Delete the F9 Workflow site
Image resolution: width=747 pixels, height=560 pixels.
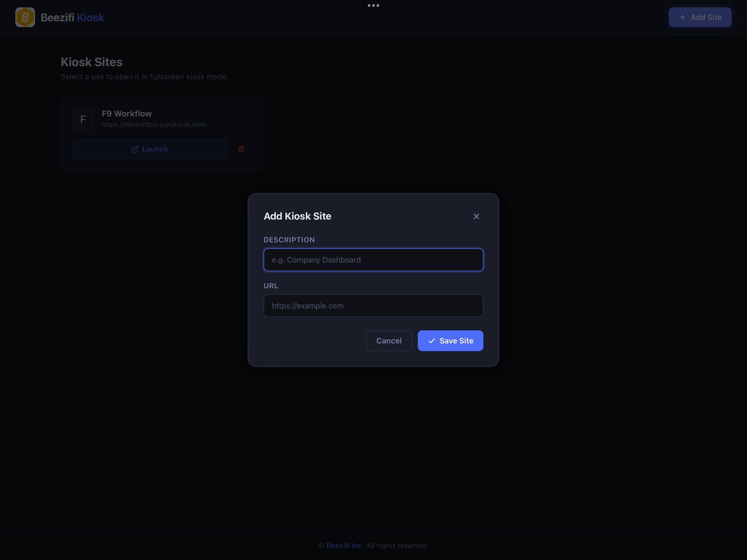click(241, 149)
